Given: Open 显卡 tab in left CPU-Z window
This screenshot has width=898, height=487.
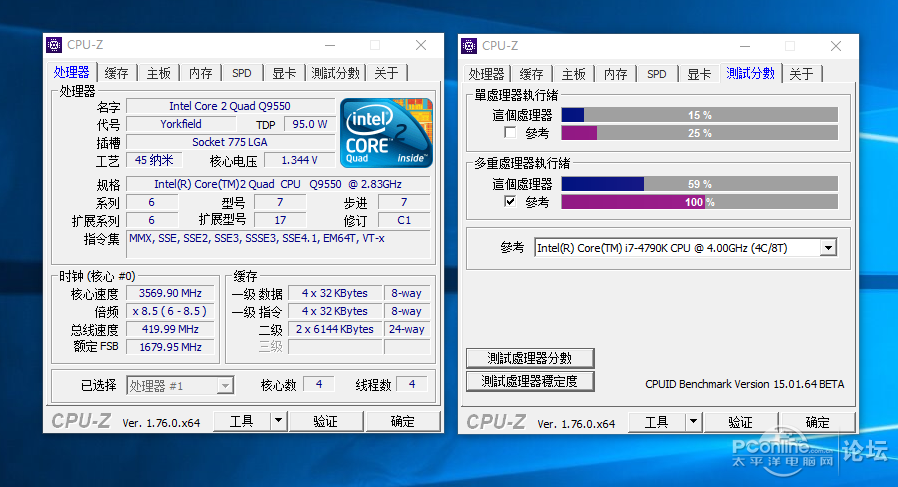Looking at the screenshot, I should pos(283,73).
